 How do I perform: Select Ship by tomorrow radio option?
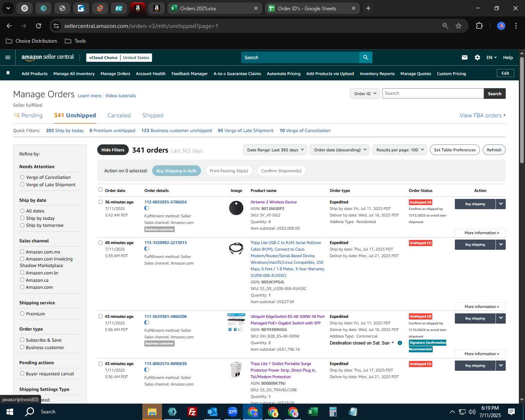tap(22, 225)
